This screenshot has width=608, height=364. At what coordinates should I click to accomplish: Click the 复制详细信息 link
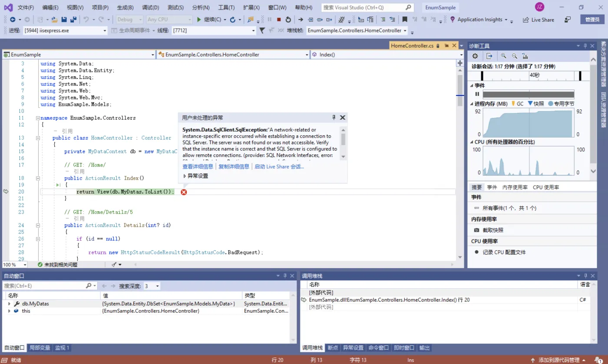(x=234, y=166)
